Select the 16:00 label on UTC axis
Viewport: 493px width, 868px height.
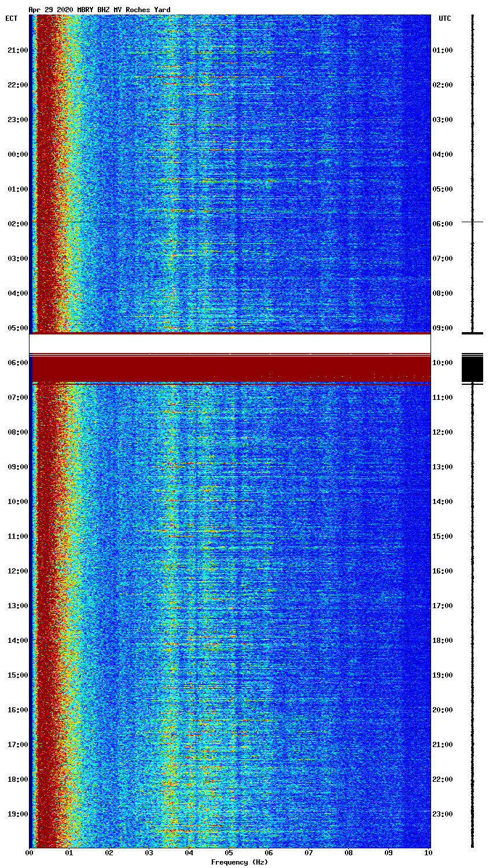pyautogui.click(x=443, y=571)
